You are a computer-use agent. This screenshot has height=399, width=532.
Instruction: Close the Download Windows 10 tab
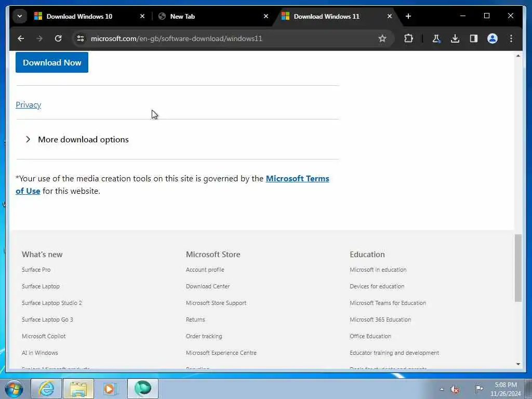click(142, 16)
